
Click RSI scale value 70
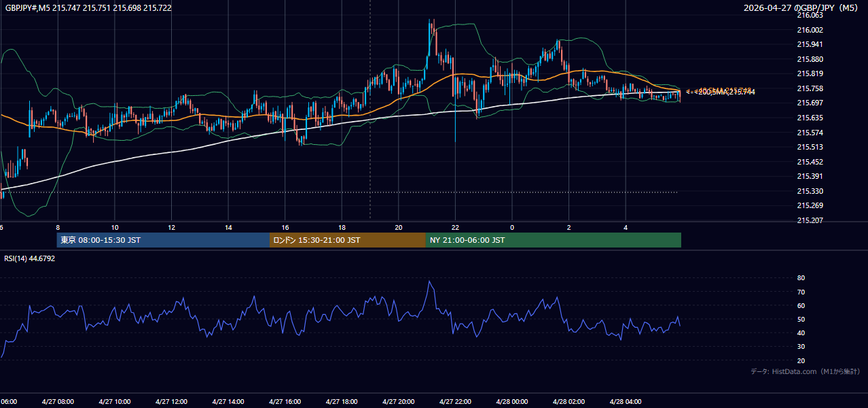pyautogui.click(x=801, y=292)
